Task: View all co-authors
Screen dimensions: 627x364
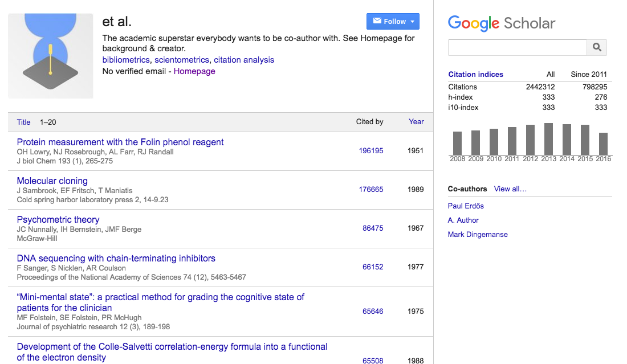Action: (x=510, y=189)
